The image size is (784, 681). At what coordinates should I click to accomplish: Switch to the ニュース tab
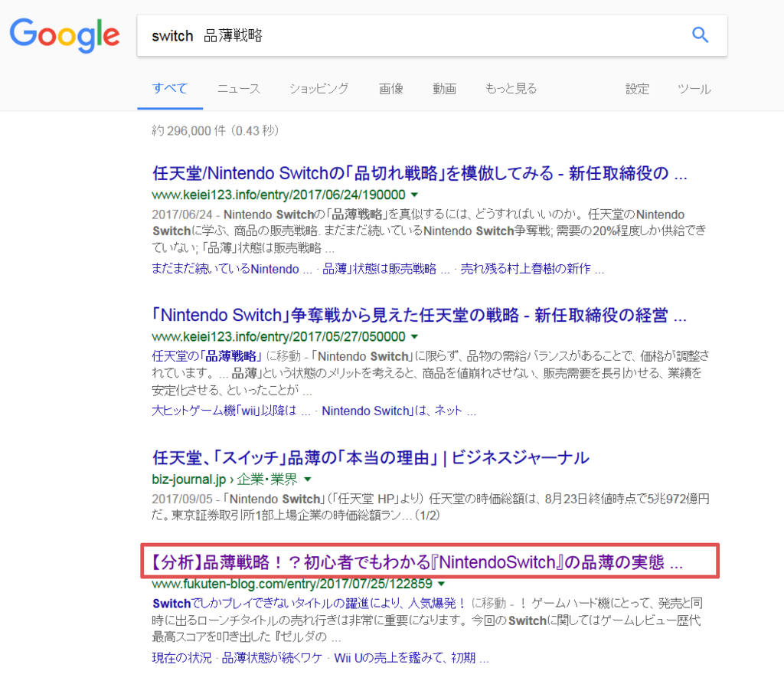click(x=238, y=89)
